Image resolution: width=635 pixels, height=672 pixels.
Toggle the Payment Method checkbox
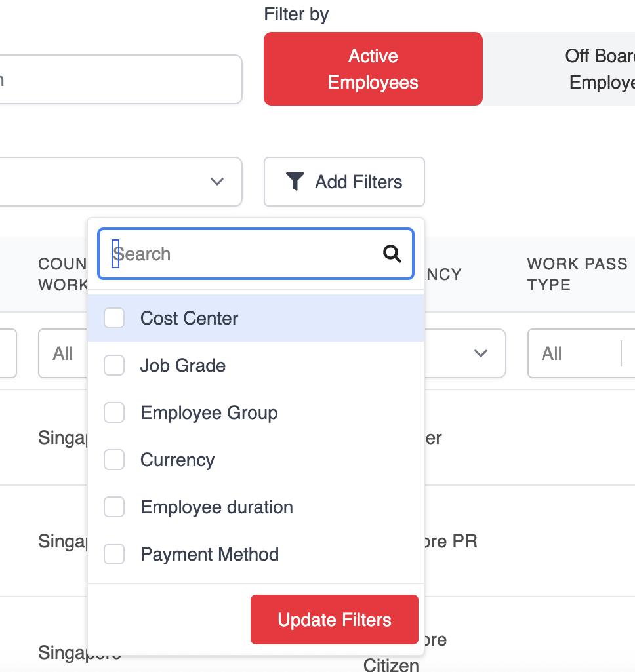[114, 554]
